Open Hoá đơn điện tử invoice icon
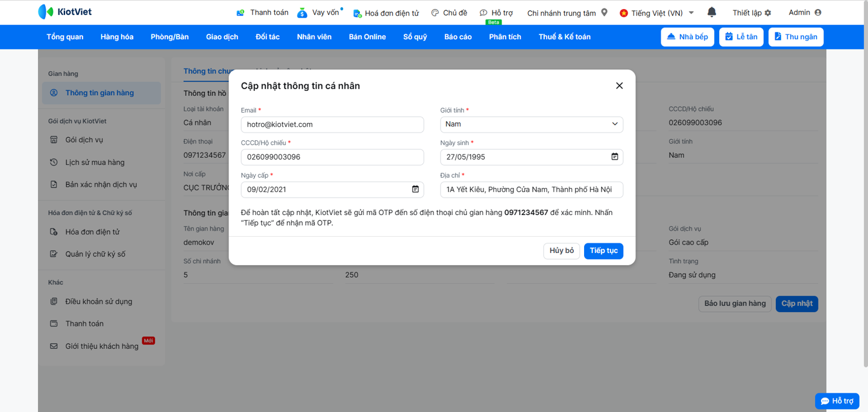The height and width of the screenshot is (412, 868). pyautogui.click(x=357, y=13)
